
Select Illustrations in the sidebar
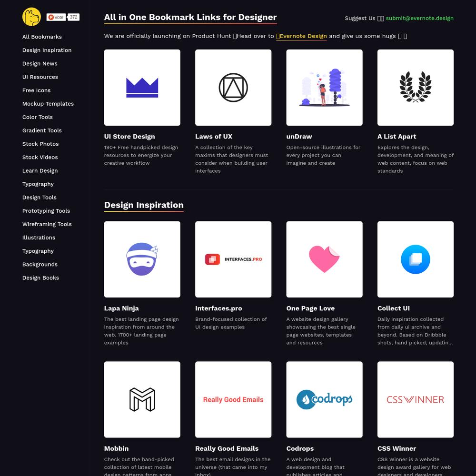39,238
